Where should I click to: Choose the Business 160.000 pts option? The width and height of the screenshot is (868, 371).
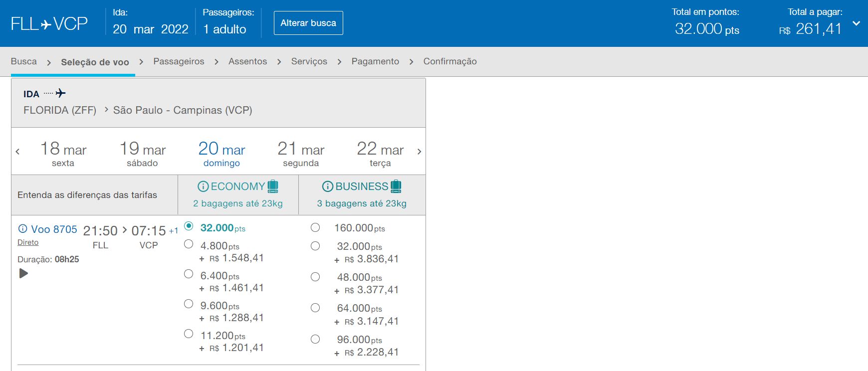click(315, 227)
